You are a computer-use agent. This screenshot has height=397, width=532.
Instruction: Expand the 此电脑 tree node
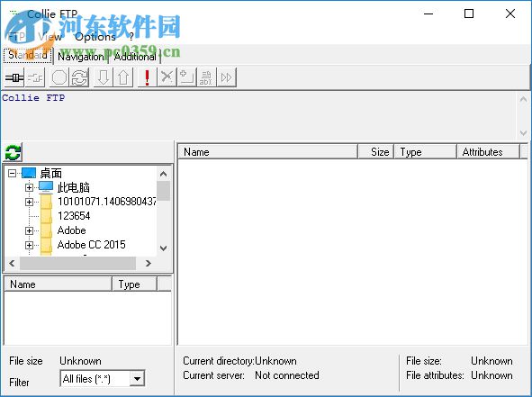tap(29, 187)
